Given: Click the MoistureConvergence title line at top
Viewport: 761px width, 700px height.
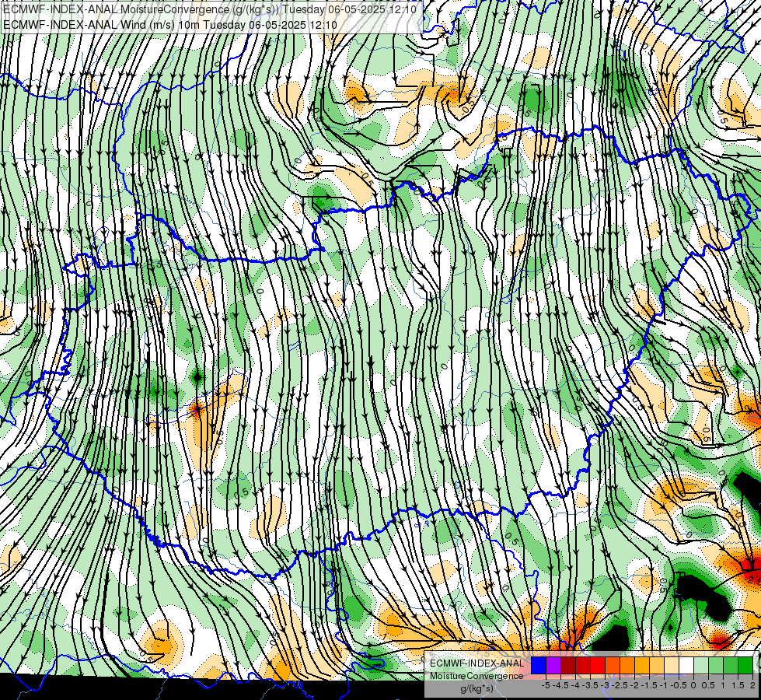Looking at the screenshot, I should (210, 9).
